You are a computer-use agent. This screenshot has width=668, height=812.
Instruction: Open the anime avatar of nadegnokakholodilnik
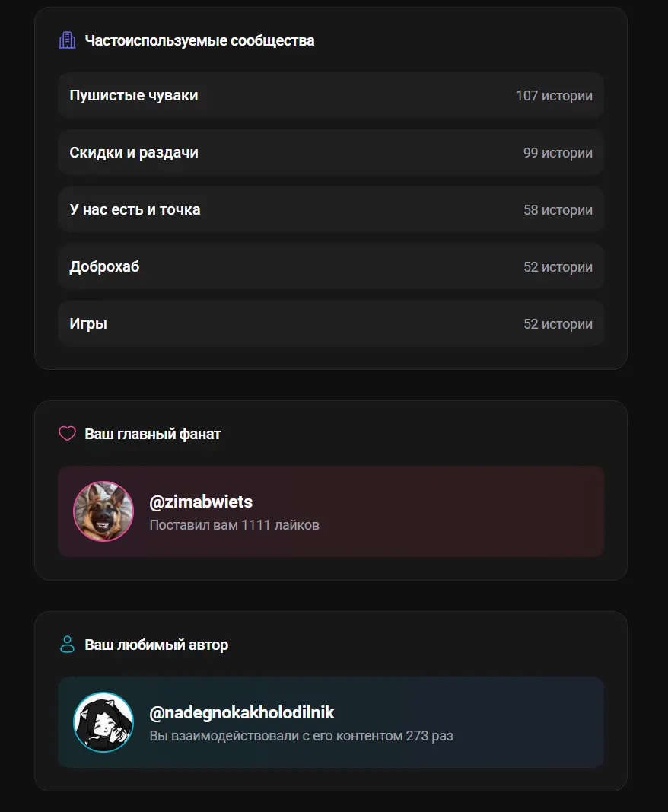[103, 722]
